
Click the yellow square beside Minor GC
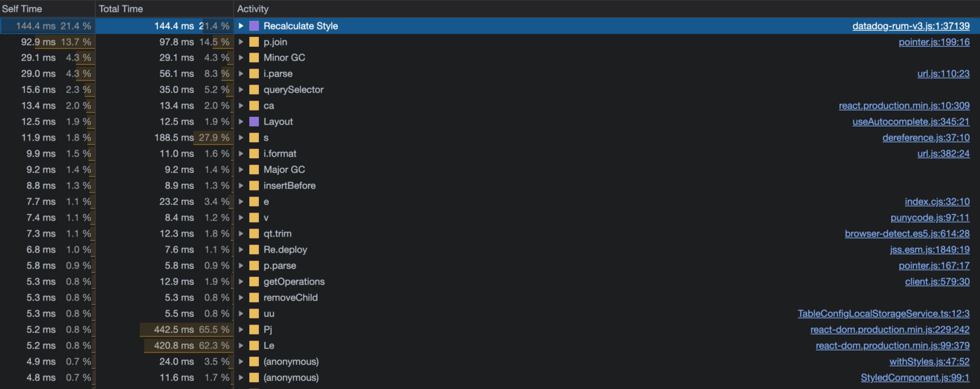254,58
